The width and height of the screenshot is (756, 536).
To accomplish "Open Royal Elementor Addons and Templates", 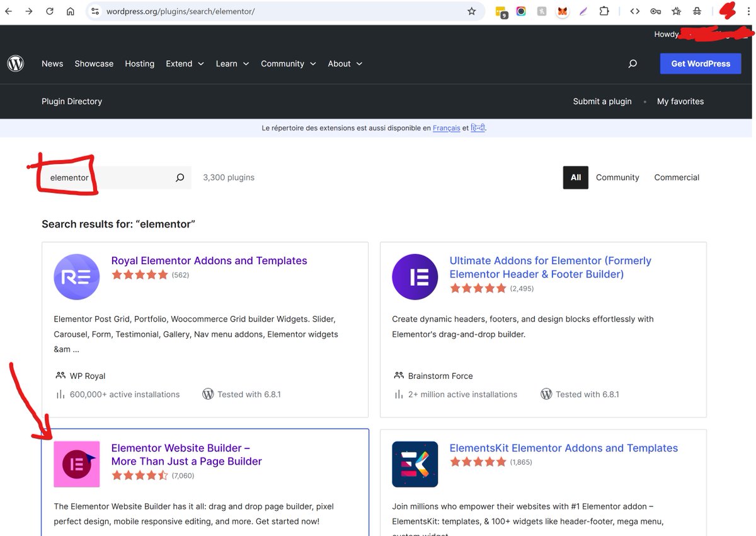I will [x=209, y=261].
